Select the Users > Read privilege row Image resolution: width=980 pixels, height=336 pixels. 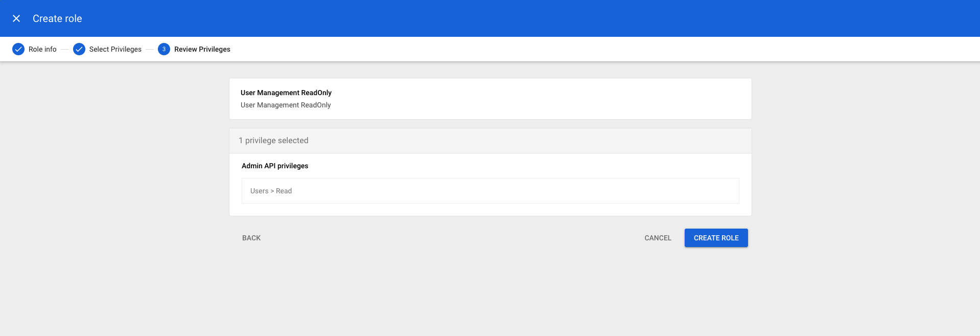pyautogui.click(x=490, y=191)
